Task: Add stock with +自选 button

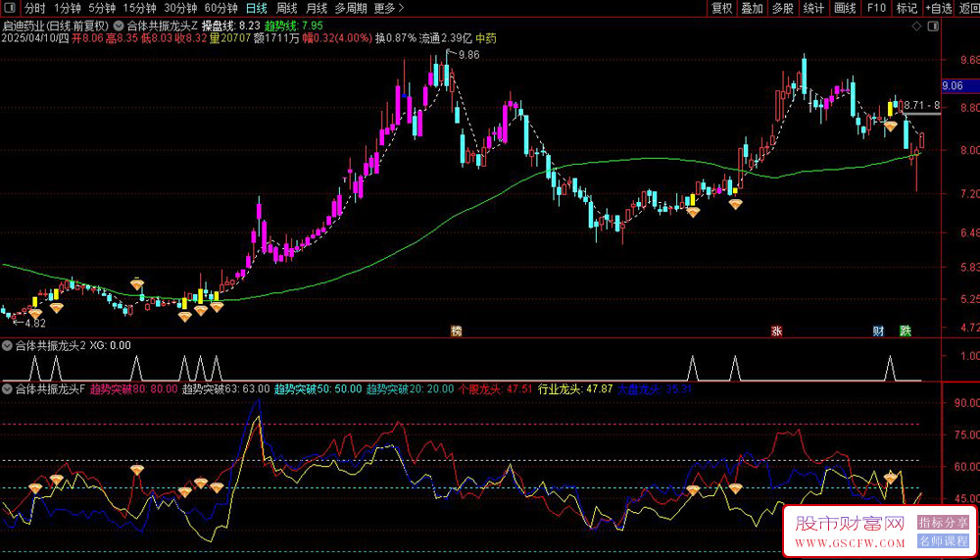Action: pos(939,8)
